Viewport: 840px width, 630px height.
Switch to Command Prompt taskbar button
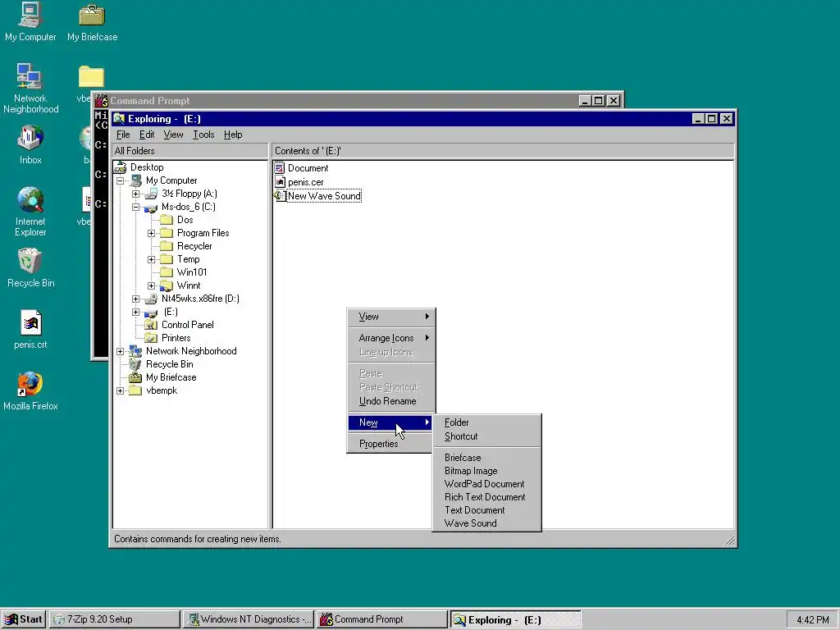381,619
